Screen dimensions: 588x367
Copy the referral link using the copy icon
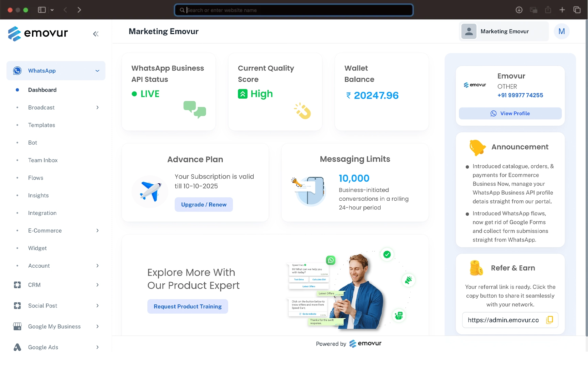[549, 320]
